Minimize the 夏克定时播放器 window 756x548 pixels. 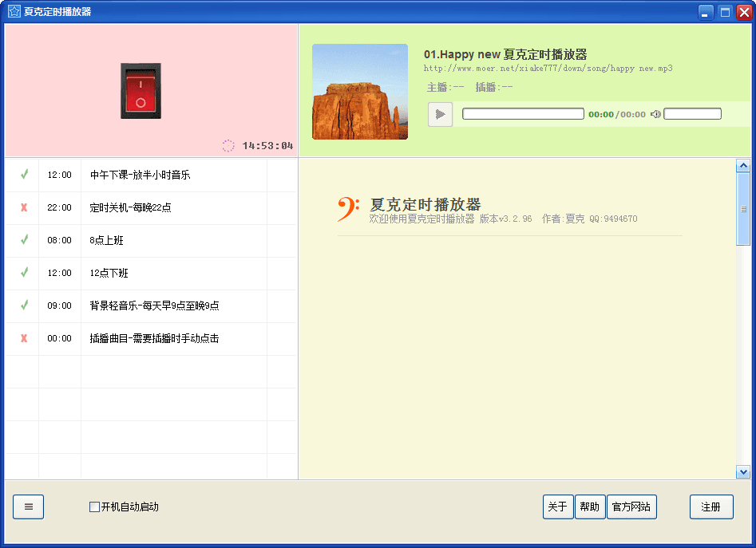coord(706,12)
